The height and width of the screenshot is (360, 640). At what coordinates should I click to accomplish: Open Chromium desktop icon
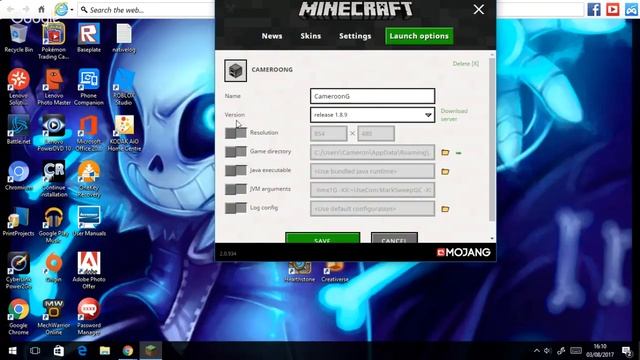pyautogui.click(x=18, y=176)
